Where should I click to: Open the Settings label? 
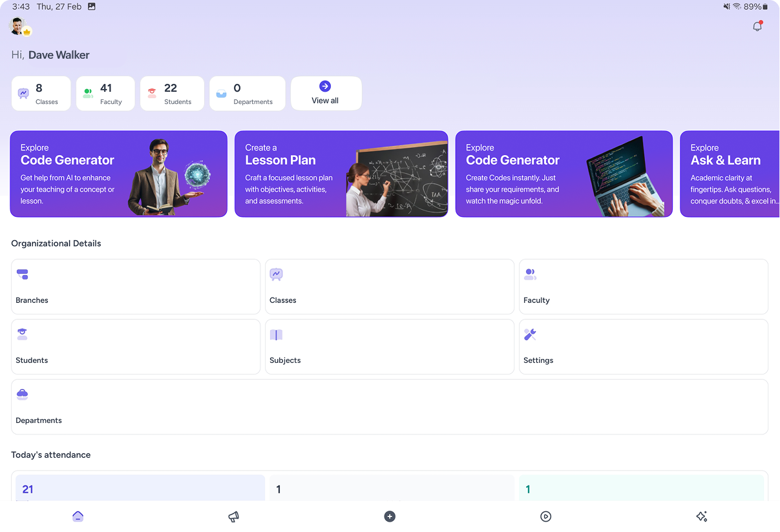pyautogui.click(x=538, y=360)
